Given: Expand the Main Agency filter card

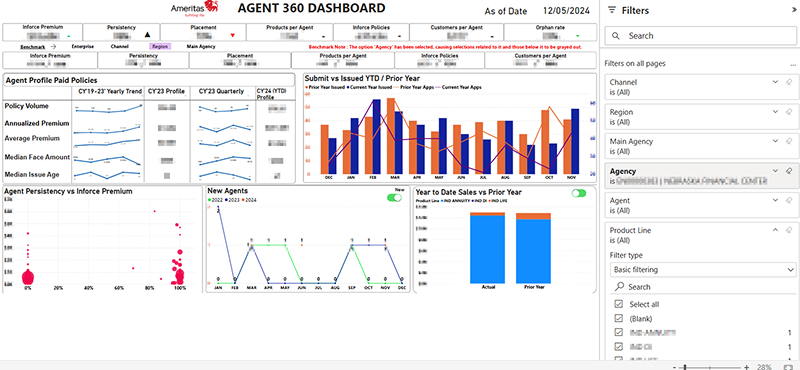Looking at the screenshot, I should (x=776, y=141).
